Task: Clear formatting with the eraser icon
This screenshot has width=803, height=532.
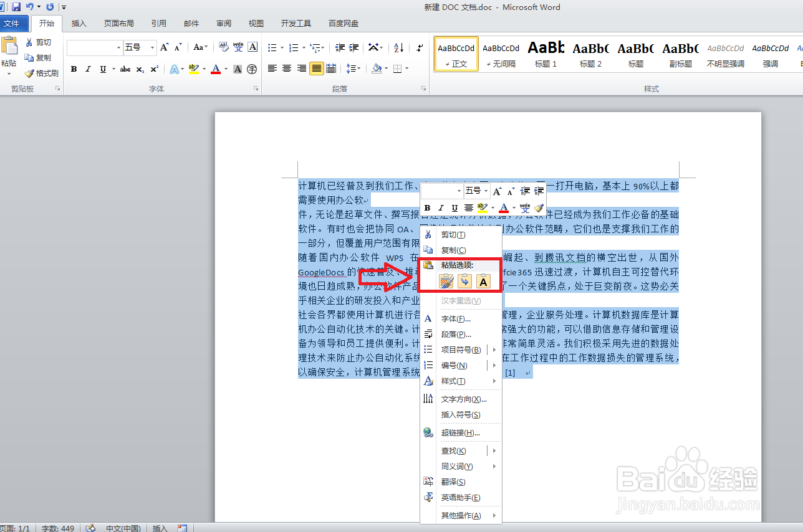Action: click(223, 47)
